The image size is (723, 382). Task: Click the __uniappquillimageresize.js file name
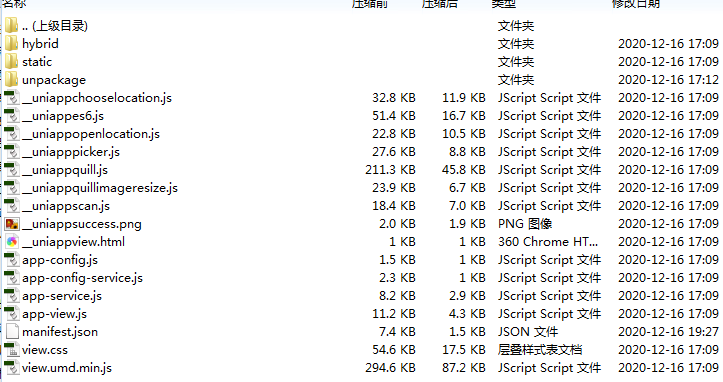(100, 188)
